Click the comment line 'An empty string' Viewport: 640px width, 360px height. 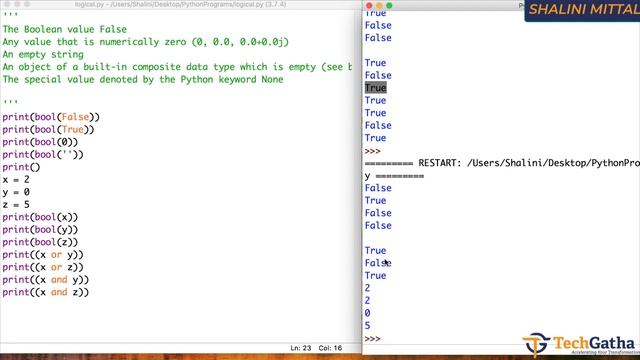click(43, 54)
